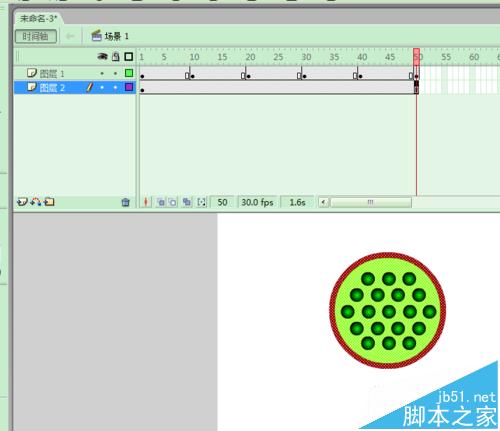Click the Insert Layer icon
This screenshot has width=500, height=431.
(x=22, y=202)
